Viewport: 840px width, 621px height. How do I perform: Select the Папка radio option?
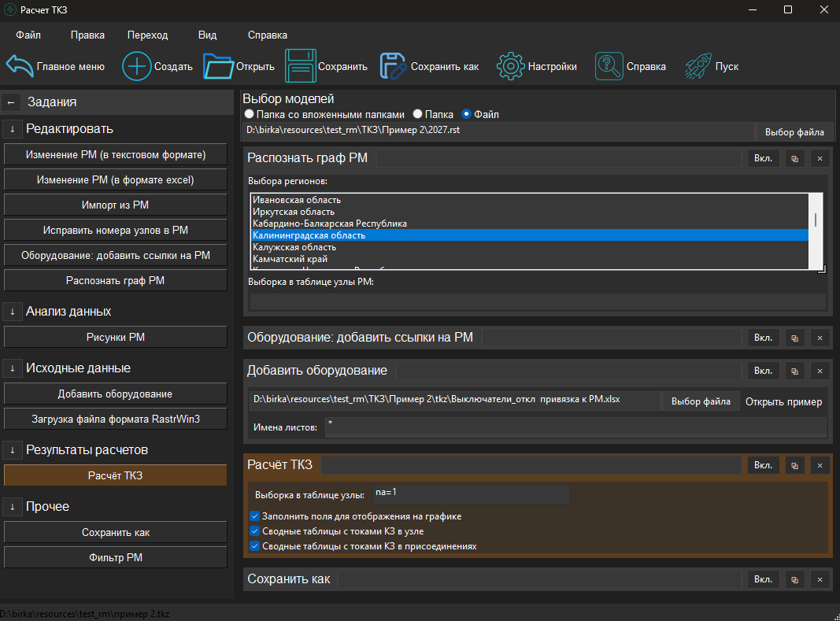click(x=418, y=114)
